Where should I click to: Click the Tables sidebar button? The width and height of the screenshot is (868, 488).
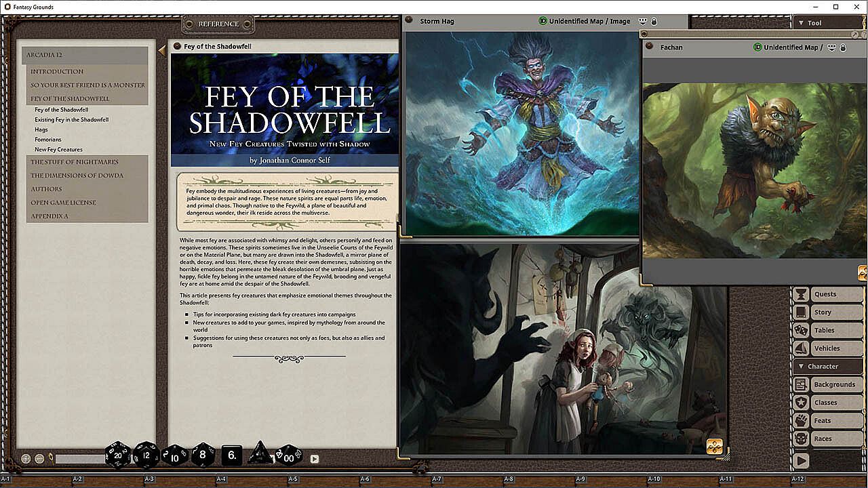pos(836,330)
